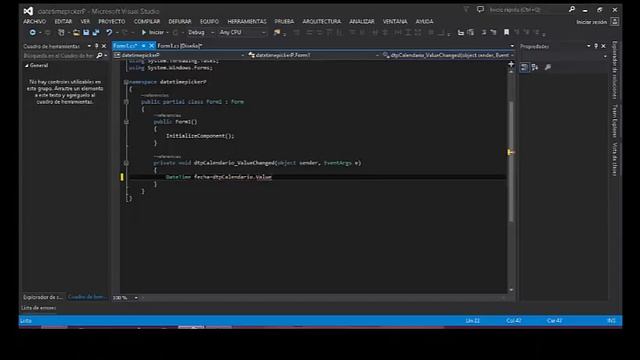Save the current file with the disk icon

(x=86, y=32)
